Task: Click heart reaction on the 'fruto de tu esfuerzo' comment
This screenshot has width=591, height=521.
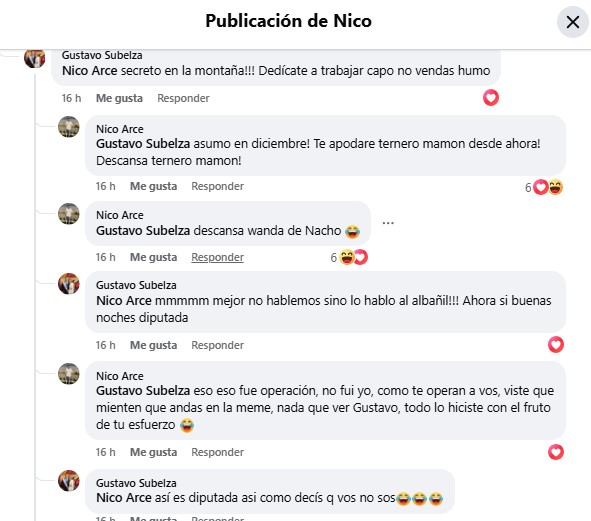Action: 556,452
